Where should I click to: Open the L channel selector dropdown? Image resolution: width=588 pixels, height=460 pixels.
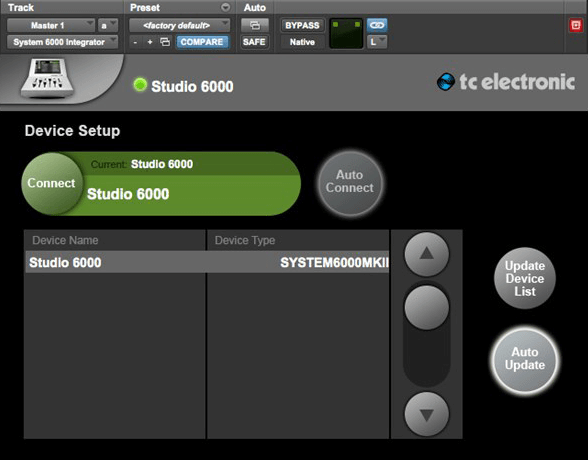377,42
